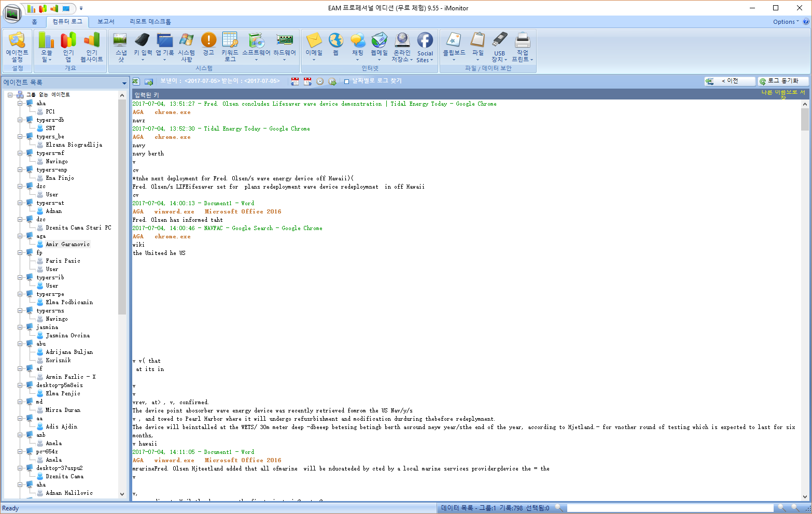Click the < 이전 (previous) button
The height and width of the screenshot is (514, 812).
coord(730,81)
